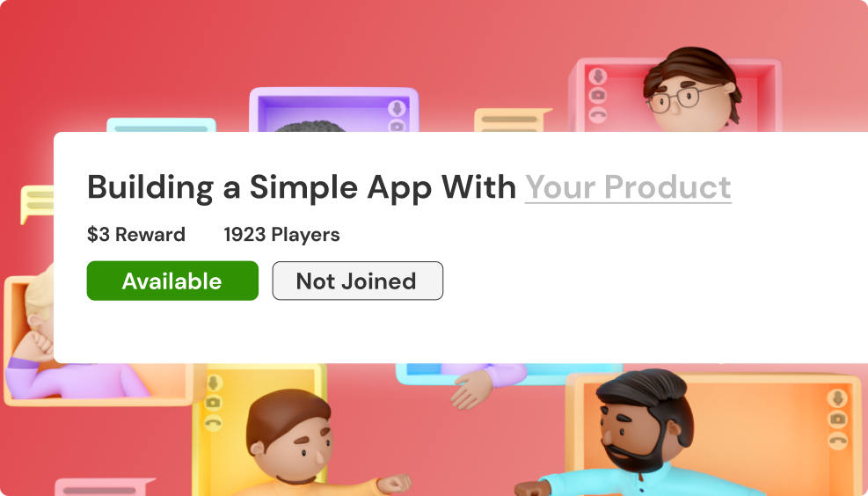Mute microphone in orange bearded-avatar window
Image resolution: width=868 pixels, height=496 pixels.
coord(837,398)
